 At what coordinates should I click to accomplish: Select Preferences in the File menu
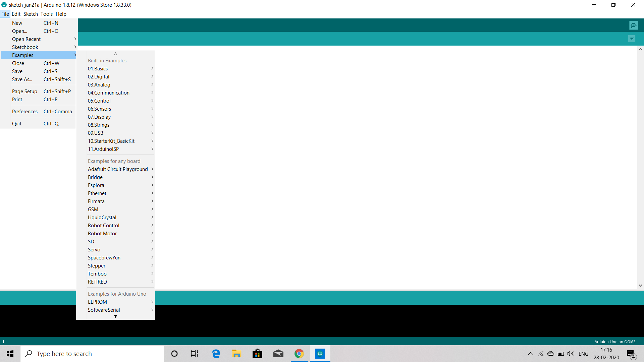[25, 112]
